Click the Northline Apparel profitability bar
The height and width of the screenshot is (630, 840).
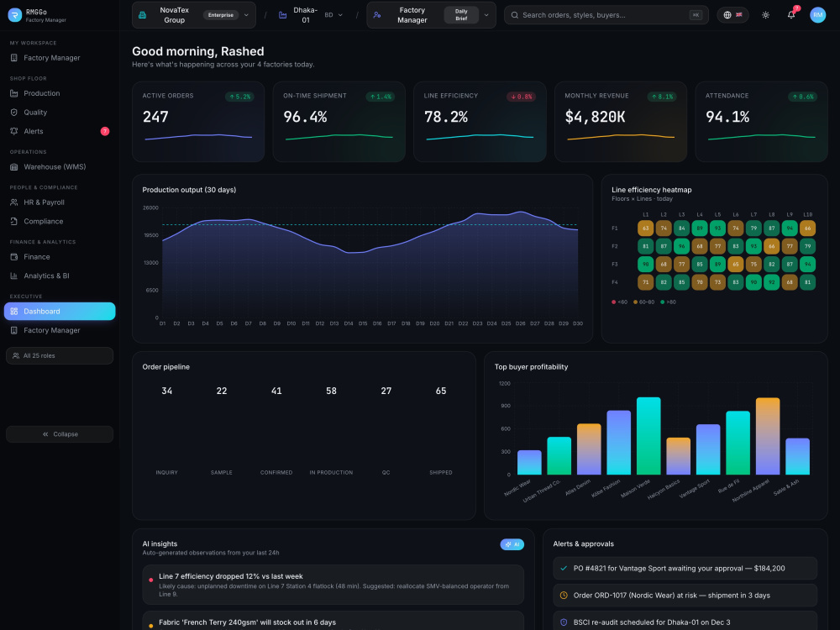pyautogui.click(x=768, y=436)
